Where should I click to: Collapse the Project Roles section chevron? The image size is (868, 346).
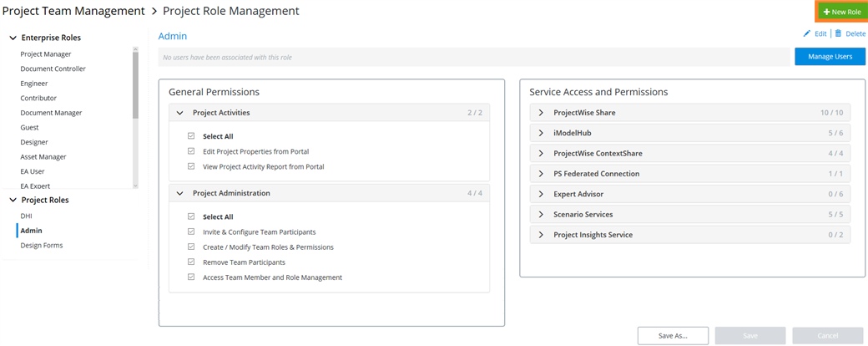[13, 201]
